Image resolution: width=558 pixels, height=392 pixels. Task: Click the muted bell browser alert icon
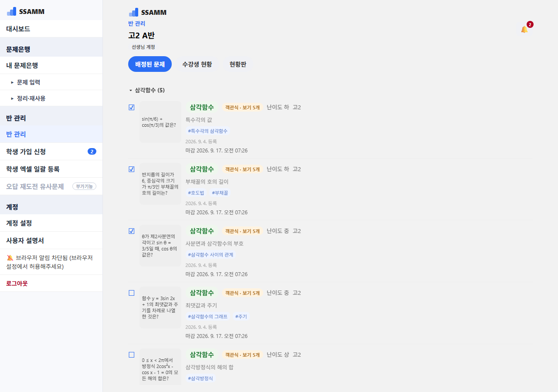click(10, 258)
